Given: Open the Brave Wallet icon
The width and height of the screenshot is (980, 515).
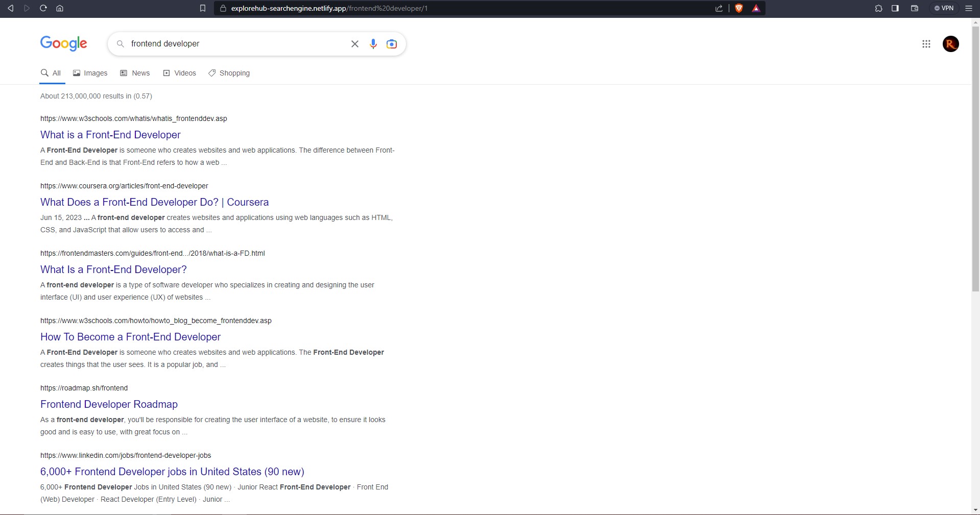Looking at the screenshot, I should [x=915, y=8].
